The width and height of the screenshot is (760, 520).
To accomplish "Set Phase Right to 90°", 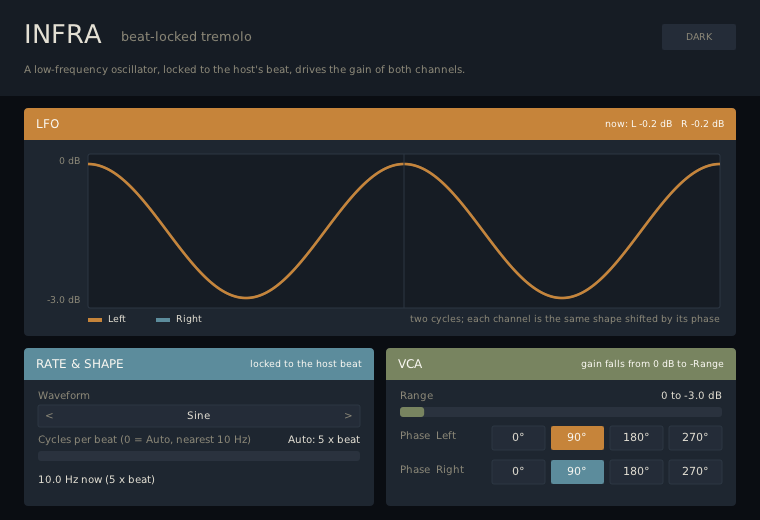I will [577, 472].
